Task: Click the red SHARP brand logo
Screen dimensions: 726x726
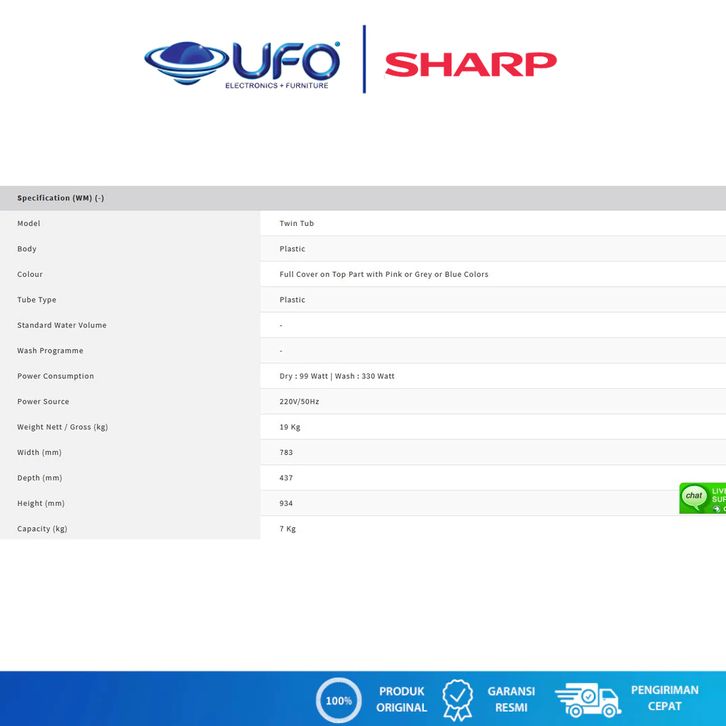Action: pyautogui.click(x=470, y=65)
